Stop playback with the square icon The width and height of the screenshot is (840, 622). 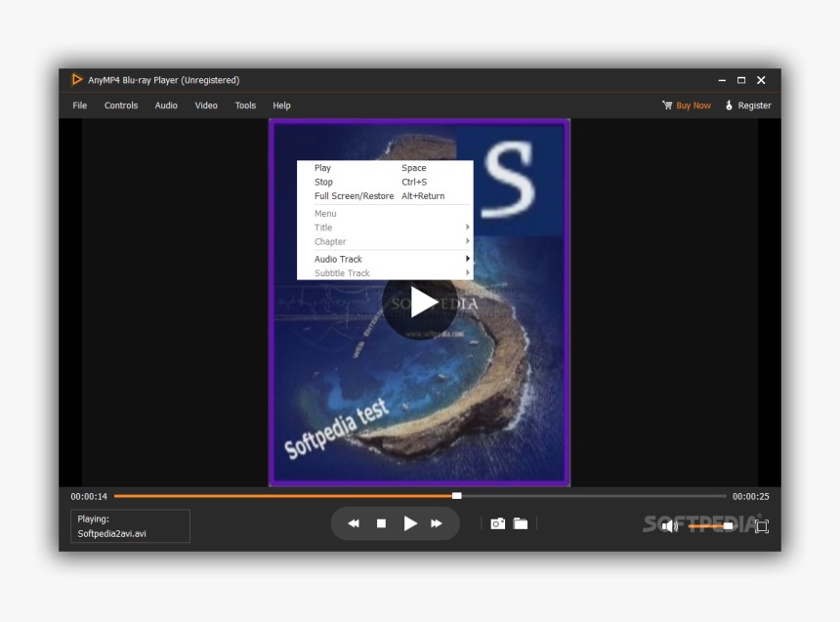(x=381, y=523)
